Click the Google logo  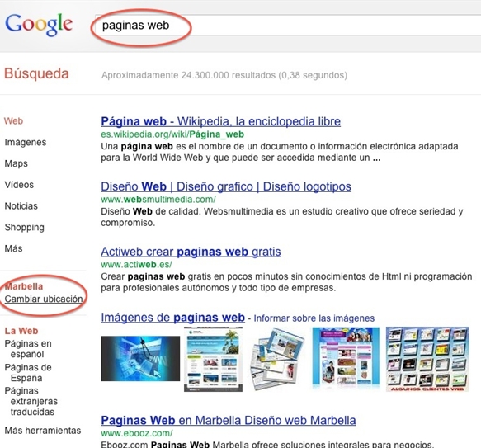39,25
